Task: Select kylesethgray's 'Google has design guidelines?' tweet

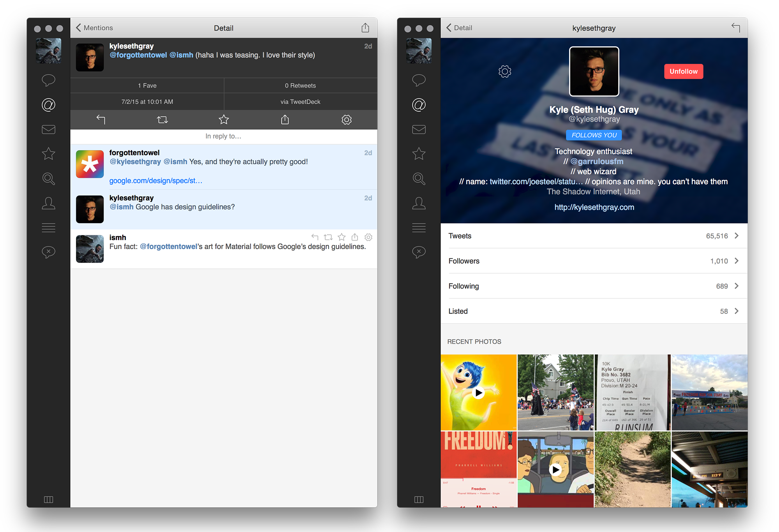Action: pos(224,209)
